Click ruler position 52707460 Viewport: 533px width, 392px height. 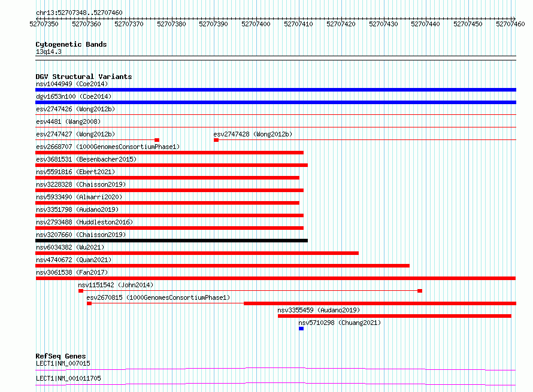(x=510, y=24)
